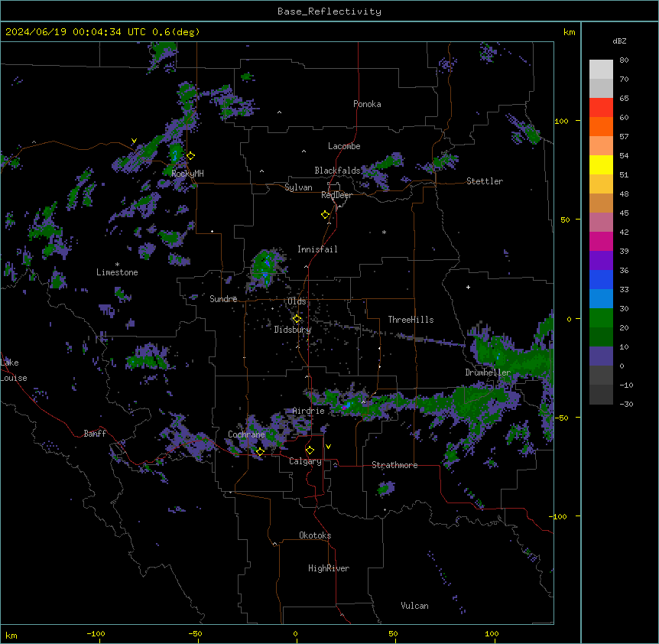Click the blue 33 dBZ legend swatch
Viewport: 659px width, 644px height.
601,279
